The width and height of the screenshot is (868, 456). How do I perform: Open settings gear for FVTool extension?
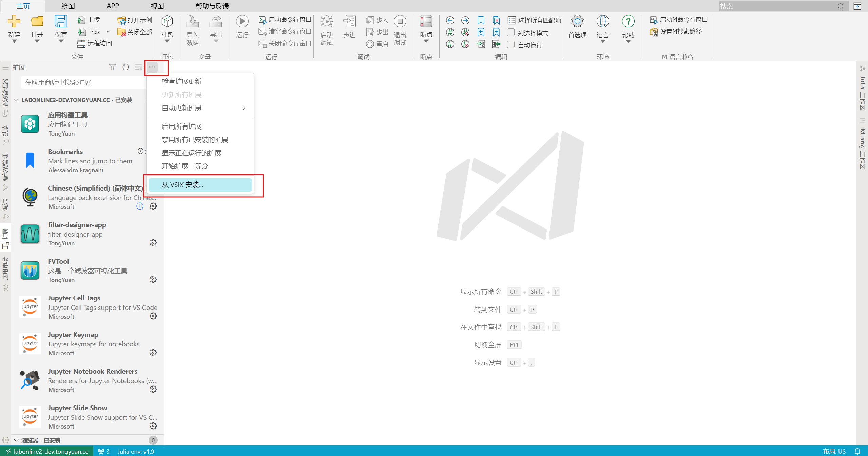pyautogui.click(x=153, y=279)
